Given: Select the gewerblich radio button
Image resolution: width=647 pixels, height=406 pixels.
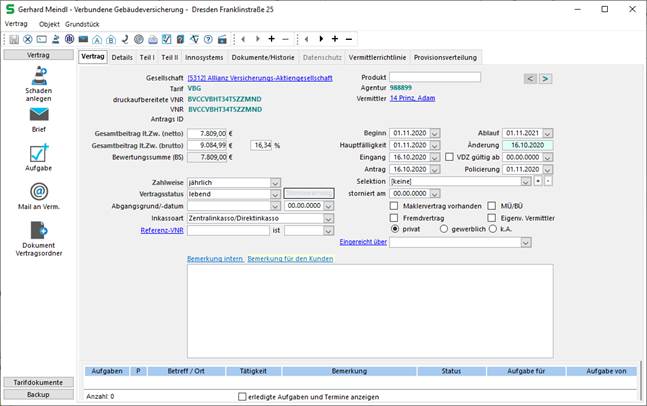Looking at the screenshot, I should [x=444, y=228].
